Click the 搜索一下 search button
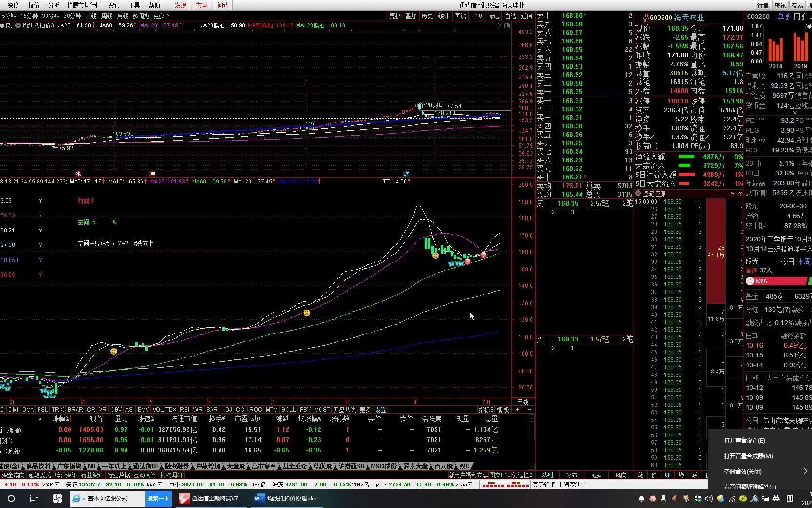The image size is (812, 508). (x=158, y=499)
